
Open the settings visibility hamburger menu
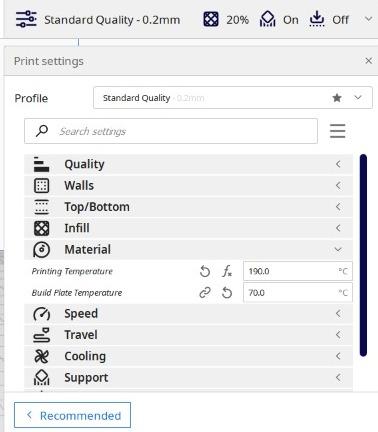point(338,131)
